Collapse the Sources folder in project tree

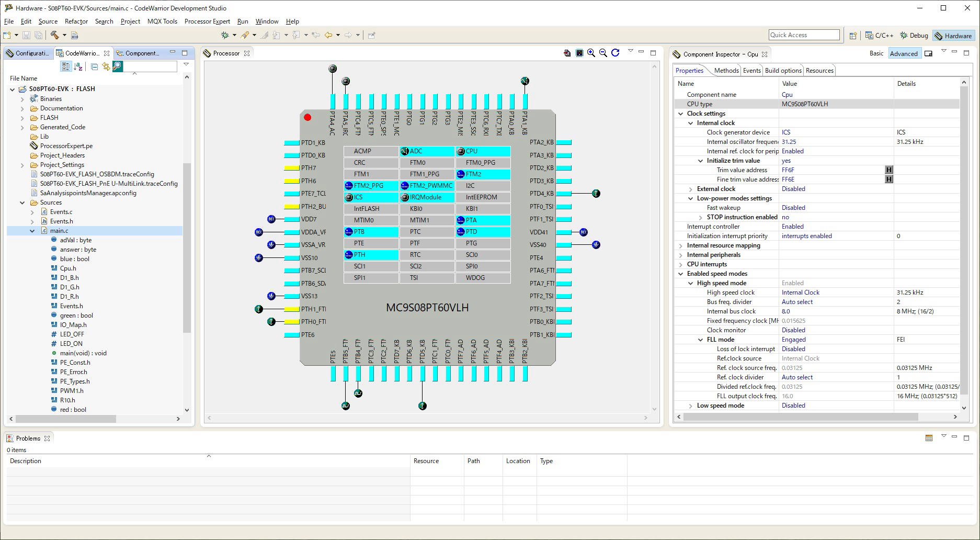22,203
